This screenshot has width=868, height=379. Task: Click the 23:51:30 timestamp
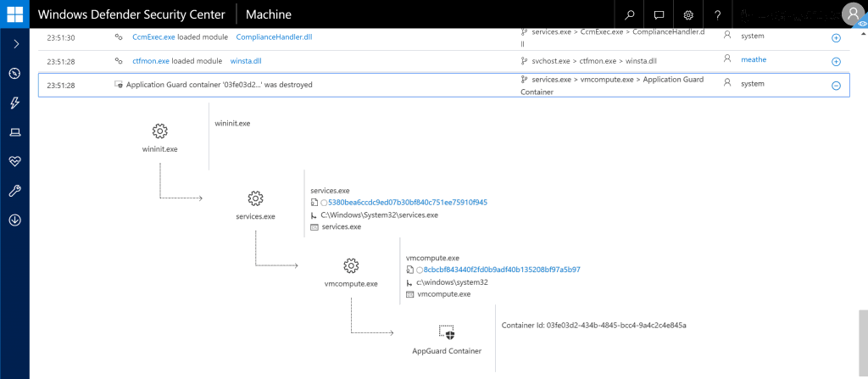[61, 37]
